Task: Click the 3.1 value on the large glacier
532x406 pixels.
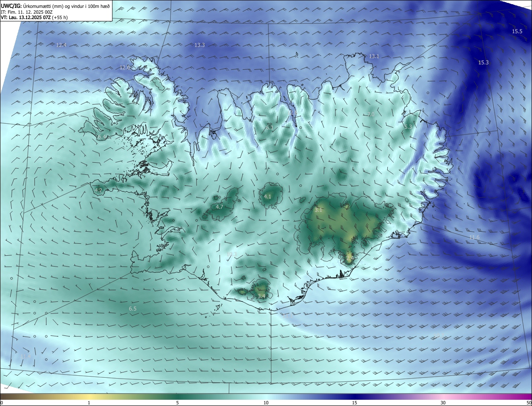Action: 318,210
